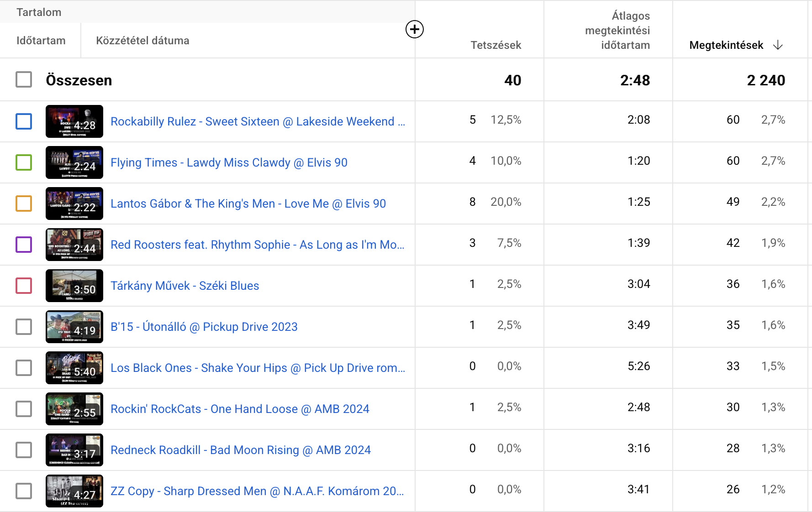Click the ZZ Copy video thumbnail
The height and width of the screenshot is (512, 812).
(74, 491)
